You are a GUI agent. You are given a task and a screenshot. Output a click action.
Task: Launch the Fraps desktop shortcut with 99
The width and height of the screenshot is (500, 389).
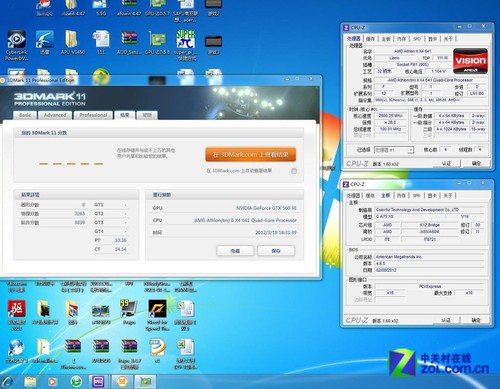pyautogui.click(x=129, y=312)
